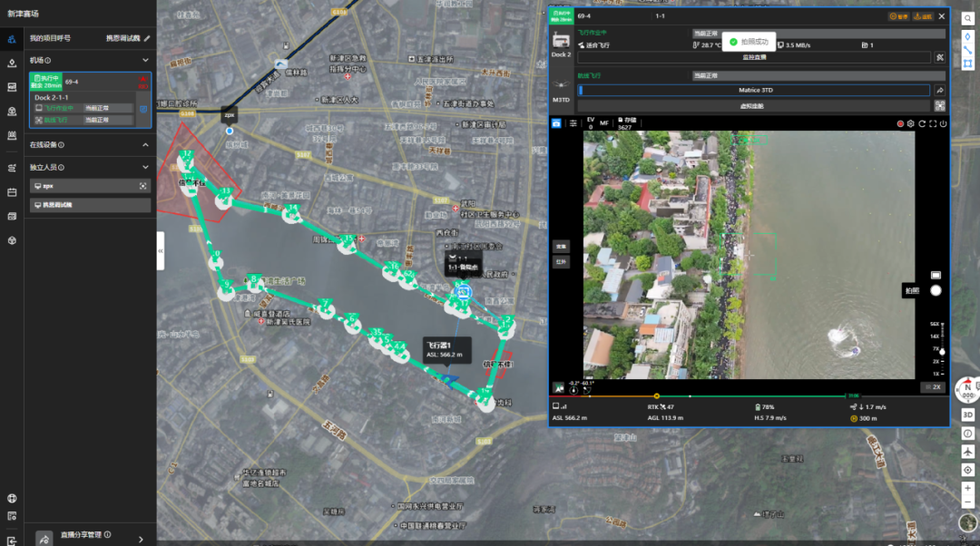
Task: Switch to the satellite basemap layer thumbnail
Action: click(x=968, y=523)
